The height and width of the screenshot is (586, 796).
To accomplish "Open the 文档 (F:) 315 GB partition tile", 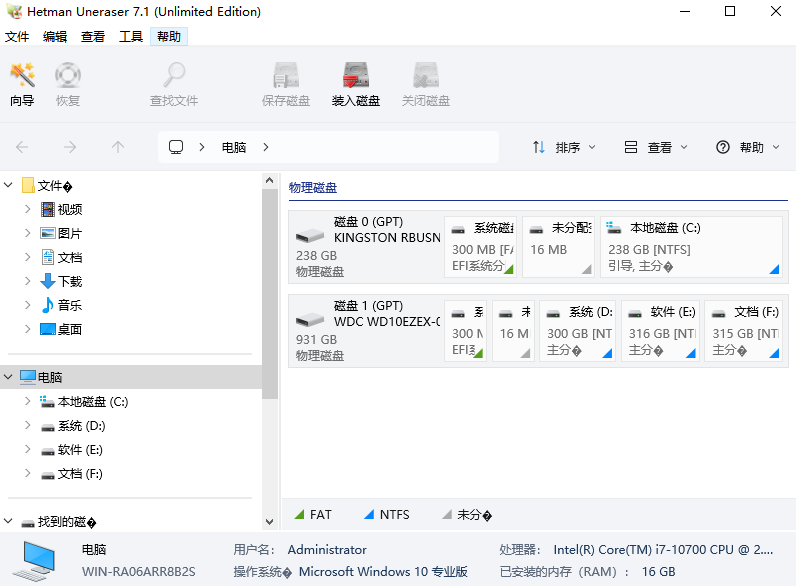I will tap(743, 331).
